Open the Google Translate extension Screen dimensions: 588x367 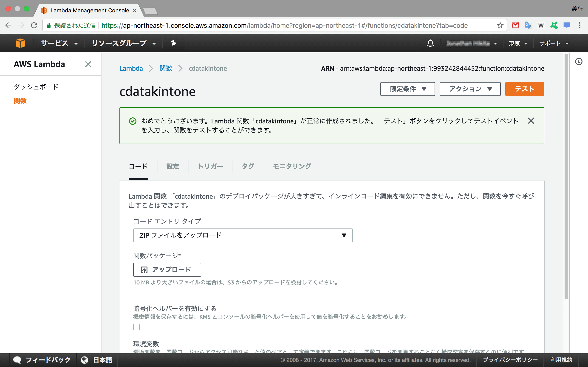tap(528, 25)
